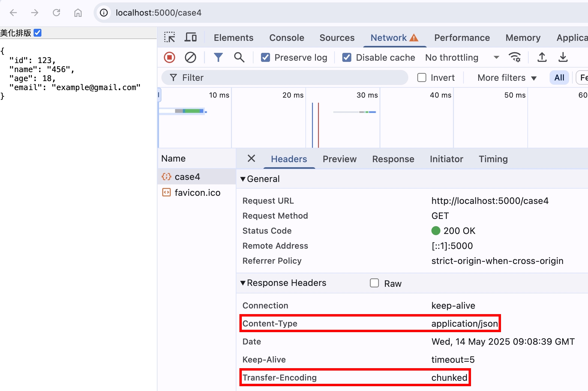
Task: Focus the network Filter input
Action: pos(285,78)
